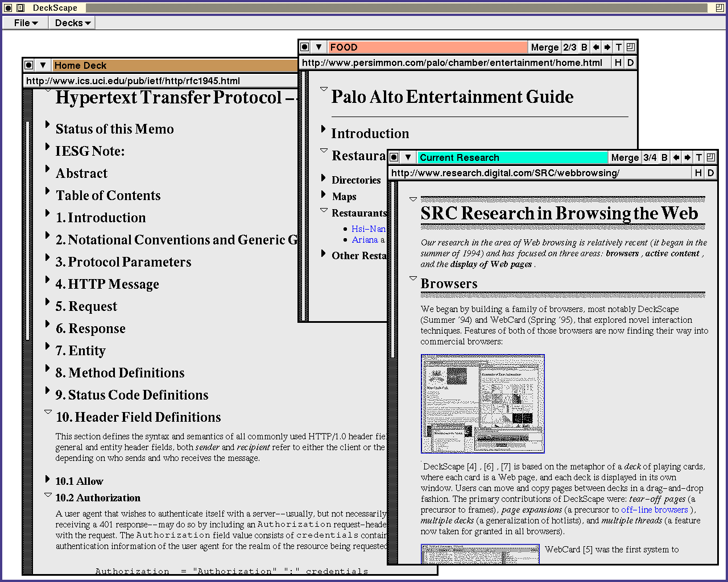Expand the 1. Introduction section

(x=48, y=213)
